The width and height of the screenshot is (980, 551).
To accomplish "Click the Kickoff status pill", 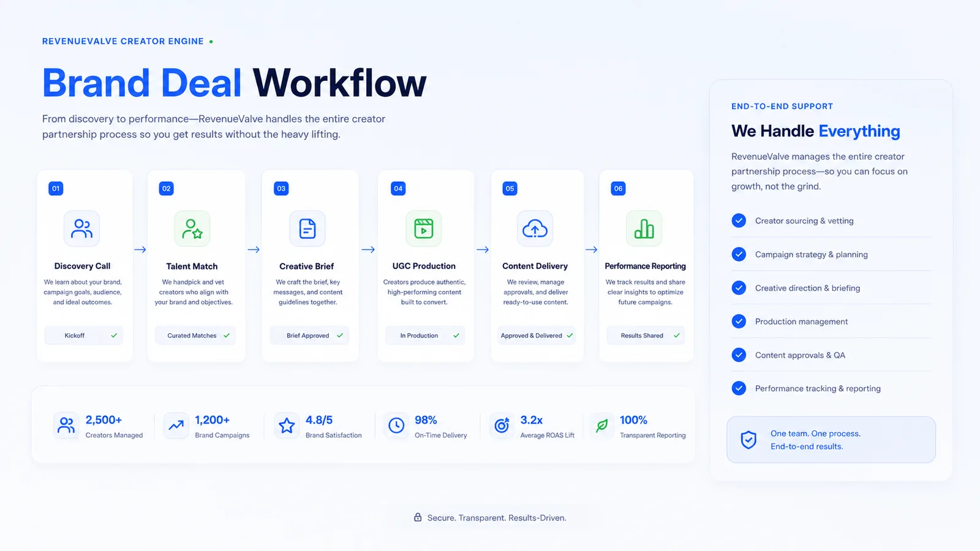I will pyautogui.click(x=84, y=335).
